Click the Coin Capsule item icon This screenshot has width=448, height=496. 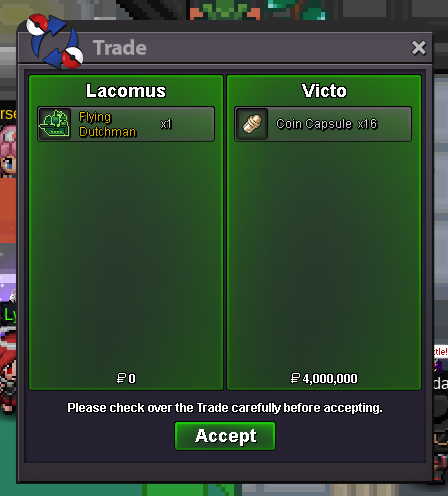click(252, 124)
